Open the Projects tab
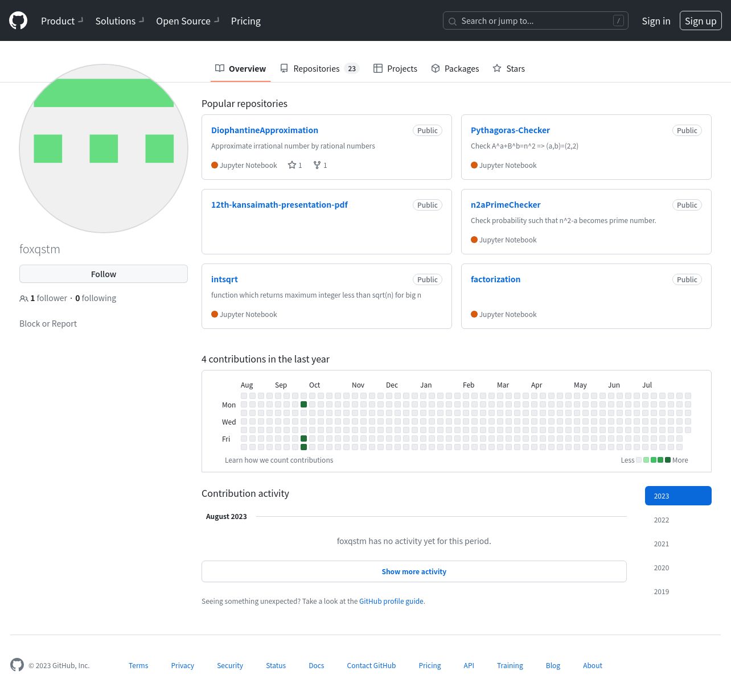731x700 pixels. pos(395,68)
